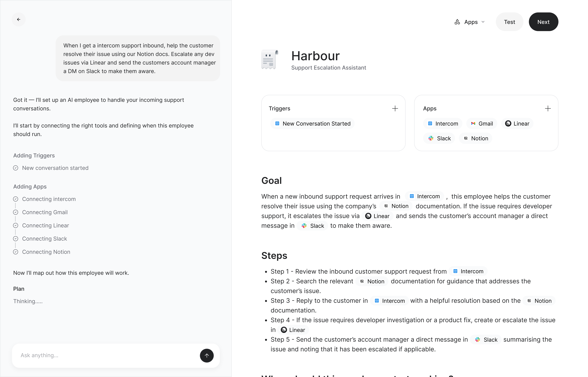Click the back arrow icon
Viewport: 588px width, 377px height.
(19, 19)
